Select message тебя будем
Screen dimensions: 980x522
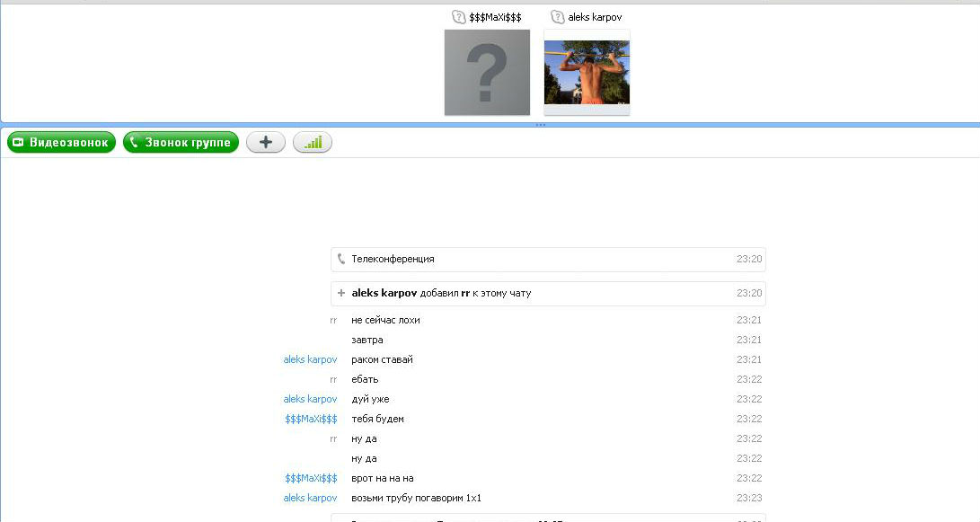point(377,419)
